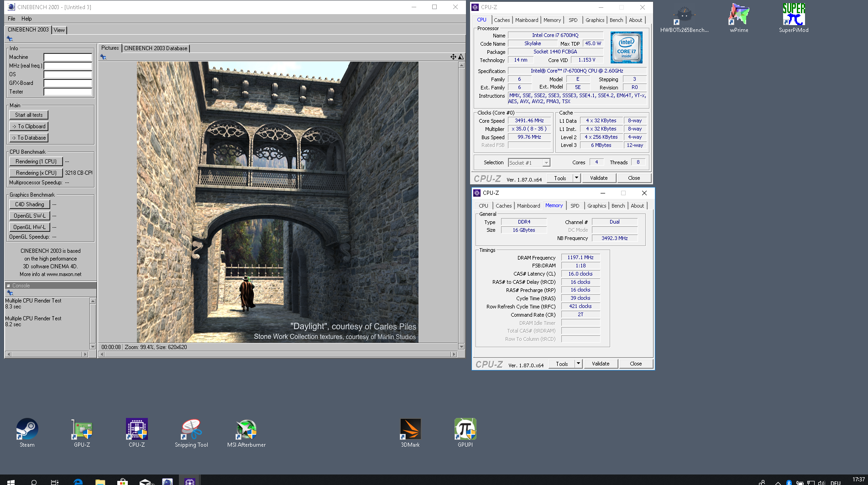Click the Machine input field
Screen dimensions: 868x485
coord(68,57)
